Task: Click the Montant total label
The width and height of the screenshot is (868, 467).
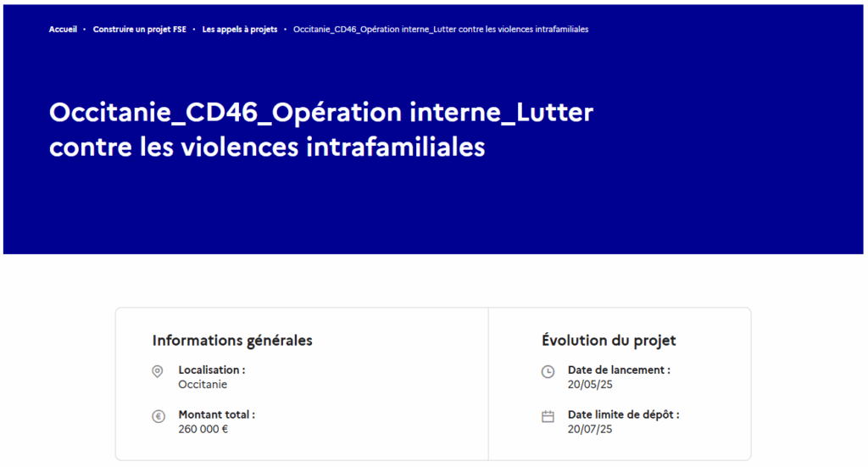Action: pyautogui.click(x=216, y=415)
